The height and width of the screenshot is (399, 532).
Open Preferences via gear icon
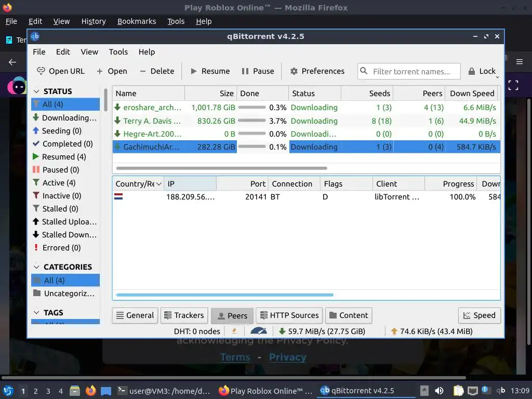(294, 71)
